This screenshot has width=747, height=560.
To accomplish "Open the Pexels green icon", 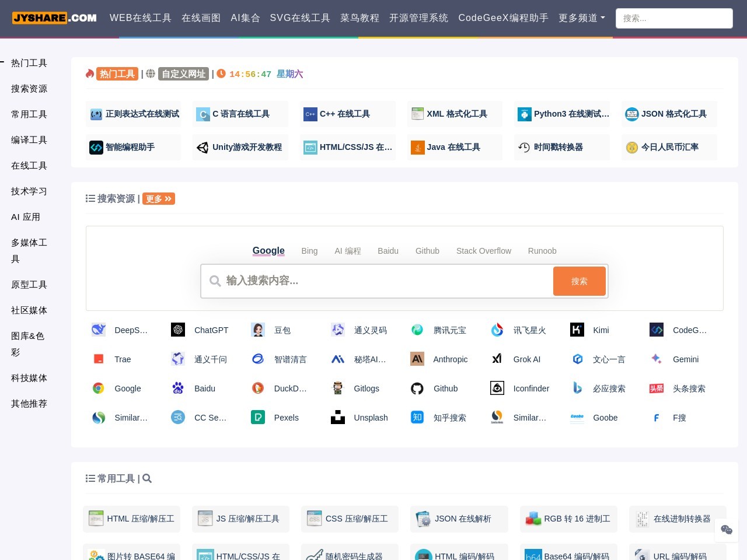I will coord(258,417).
